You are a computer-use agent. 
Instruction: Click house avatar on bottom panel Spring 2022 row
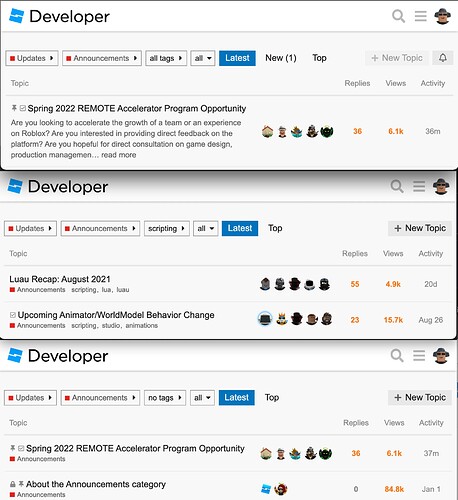coord(266,454)
